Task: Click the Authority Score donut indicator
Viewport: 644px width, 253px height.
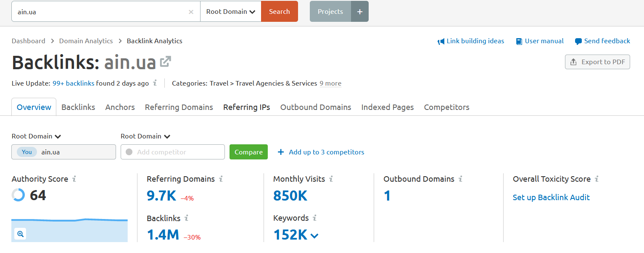Action: [18, 195]
